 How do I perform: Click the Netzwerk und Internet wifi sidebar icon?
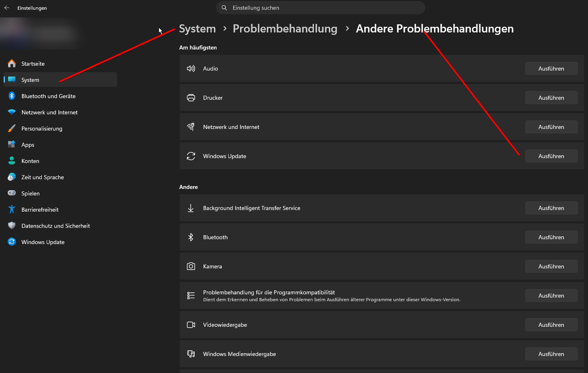12,112
